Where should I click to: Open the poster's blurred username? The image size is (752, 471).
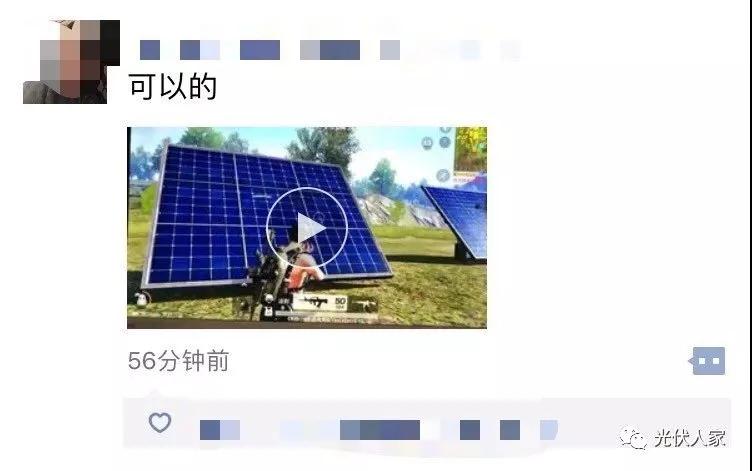point(270,50)
